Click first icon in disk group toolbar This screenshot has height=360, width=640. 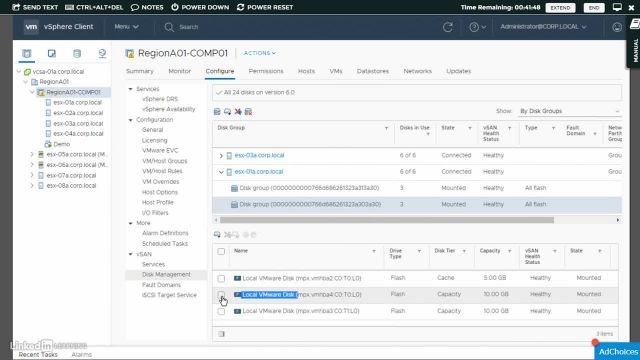[217, 111]
